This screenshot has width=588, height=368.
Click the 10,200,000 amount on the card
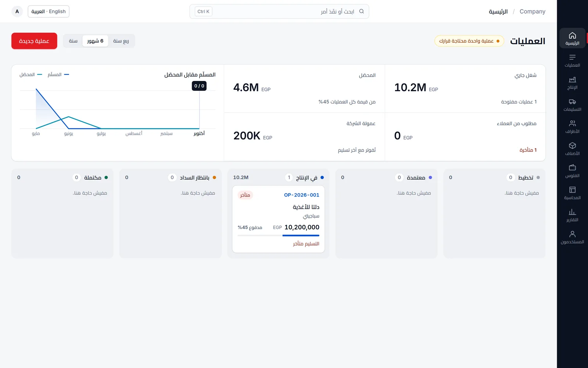click(302, 227)
